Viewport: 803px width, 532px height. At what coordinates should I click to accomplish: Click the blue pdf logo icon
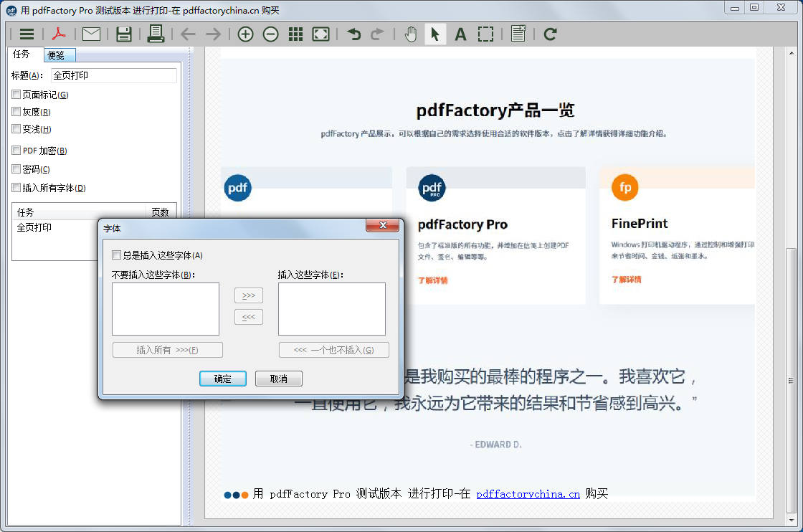[x=237, y=188]
